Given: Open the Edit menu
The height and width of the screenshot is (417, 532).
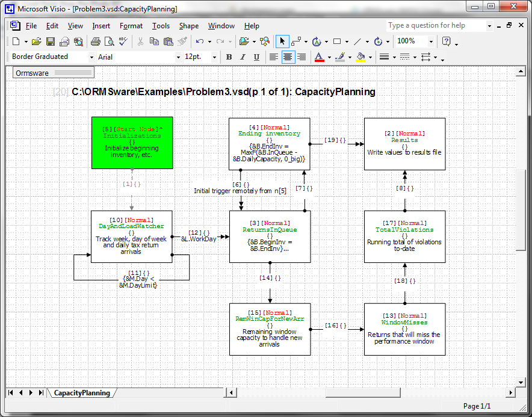Looking at the screenshot, I should tap(52, 26).
